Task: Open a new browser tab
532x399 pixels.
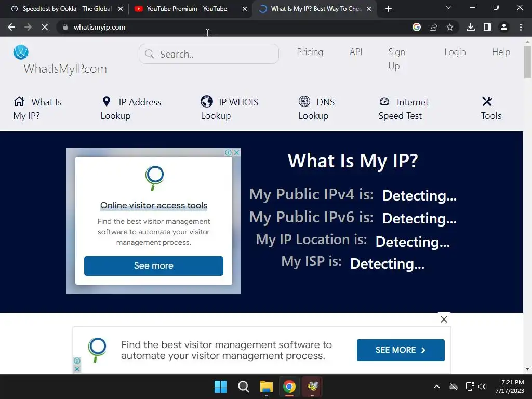Action: tap(389, 9)
